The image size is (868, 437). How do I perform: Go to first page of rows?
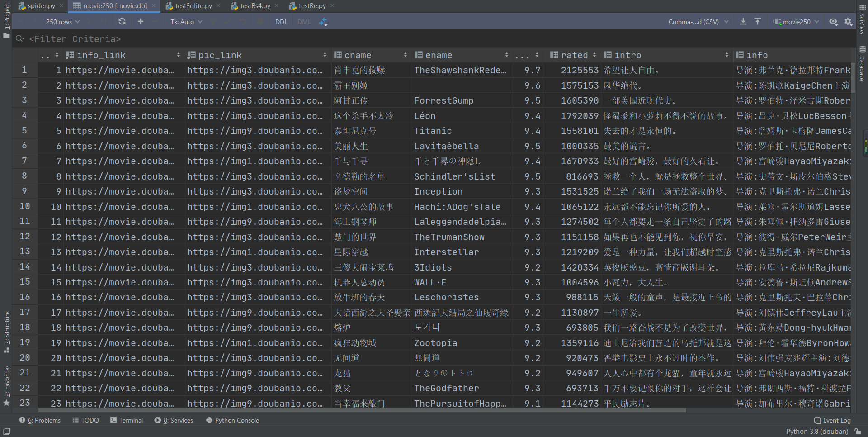21,21
